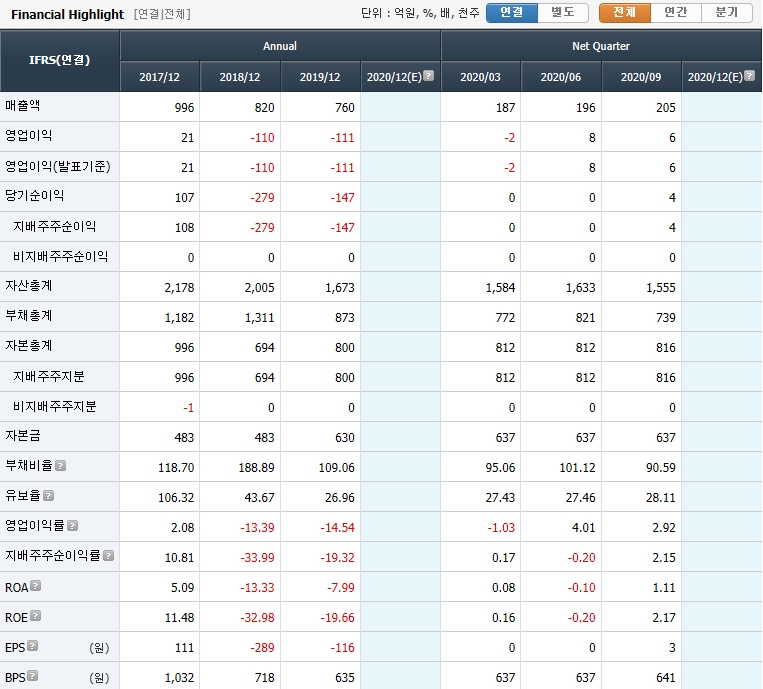Click the 2018/12 column header

click(x=240, y=77)
